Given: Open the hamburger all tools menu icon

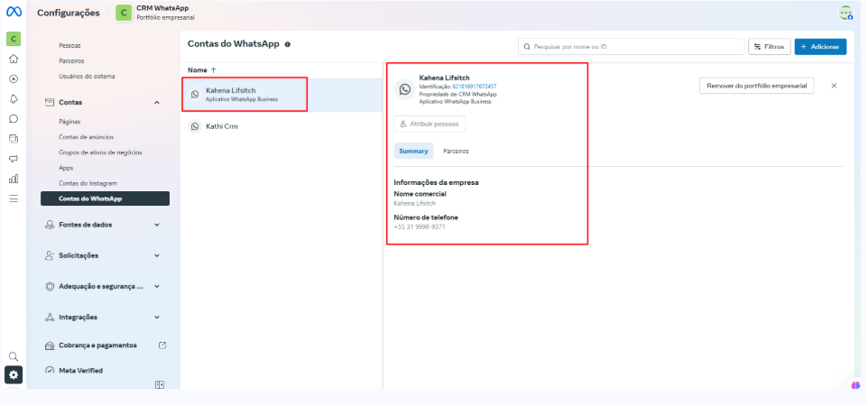Looking at the screenshot, I should (x=14, y=198).
